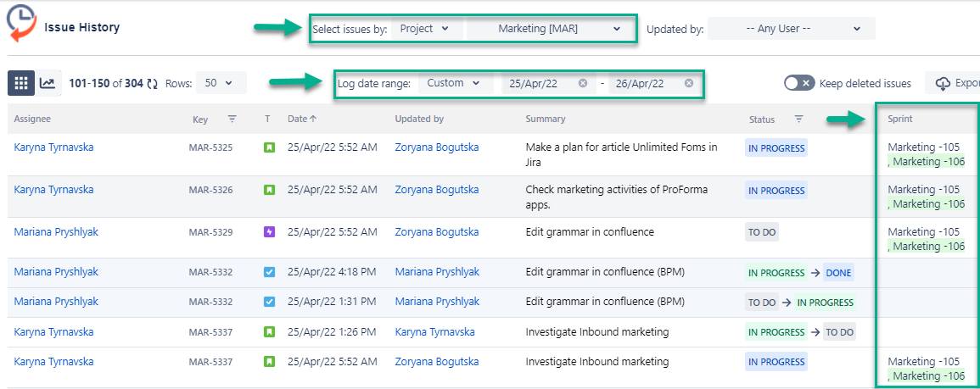Open the Marketing [MAR] project dropdown

coord(551,29)
